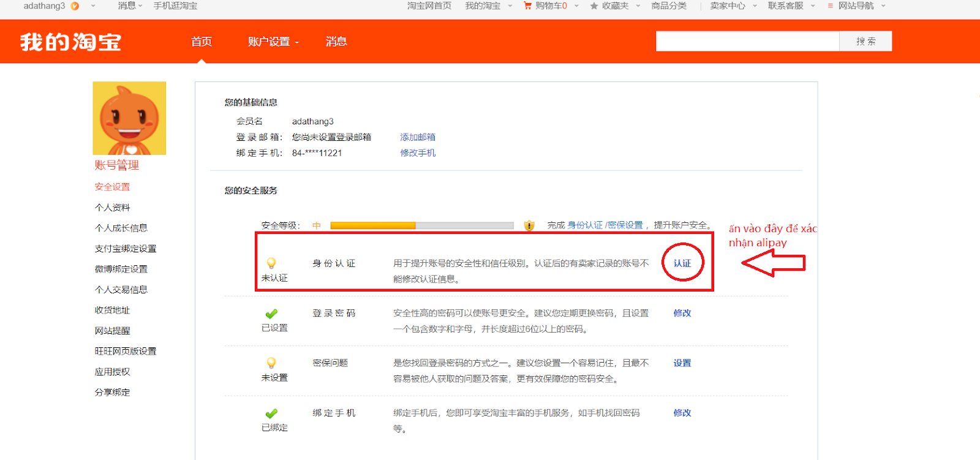Focus the search input field in header
Viewport: 980px width, 460px height.
click(x=747, y=41)
